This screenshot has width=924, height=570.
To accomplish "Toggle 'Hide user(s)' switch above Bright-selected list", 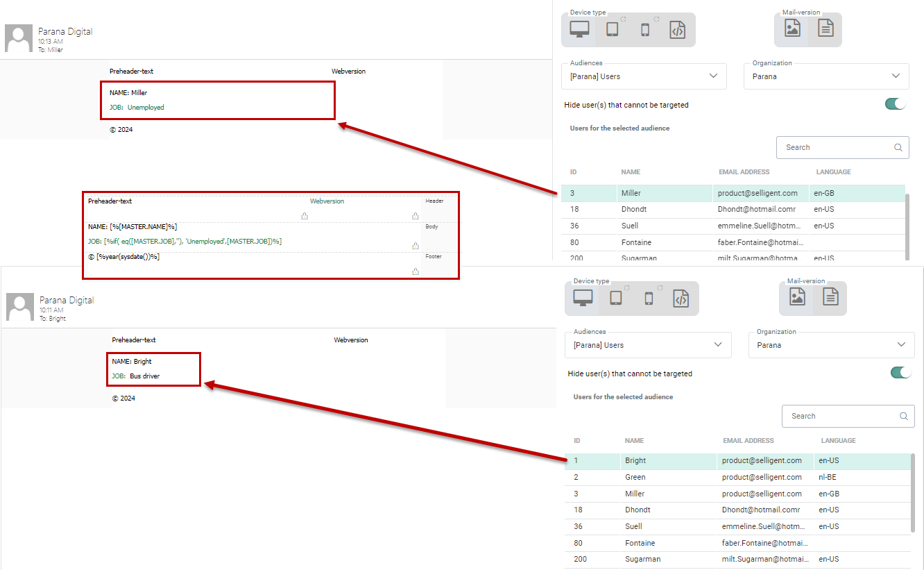I will pos(900,373).
